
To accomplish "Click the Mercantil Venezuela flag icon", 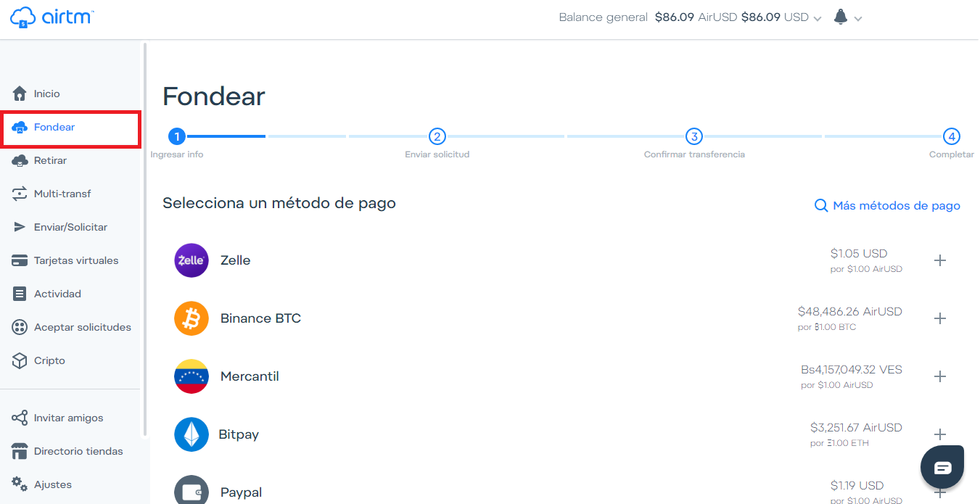I will click(x=192, y=376).
